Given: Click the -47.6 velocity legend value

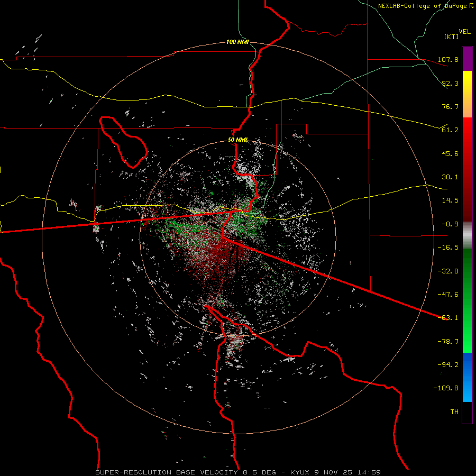Looking at the screenshot, I should coord(448,295).
